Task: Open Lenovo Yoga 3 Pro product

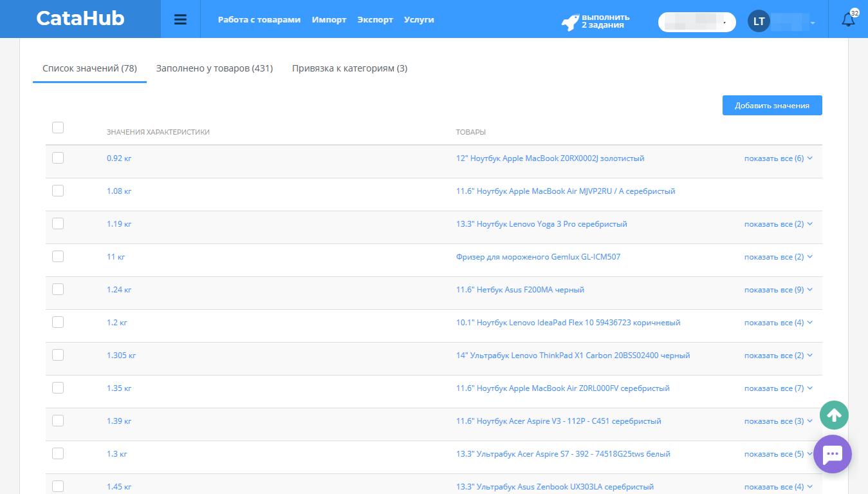Action: (542, 224)
